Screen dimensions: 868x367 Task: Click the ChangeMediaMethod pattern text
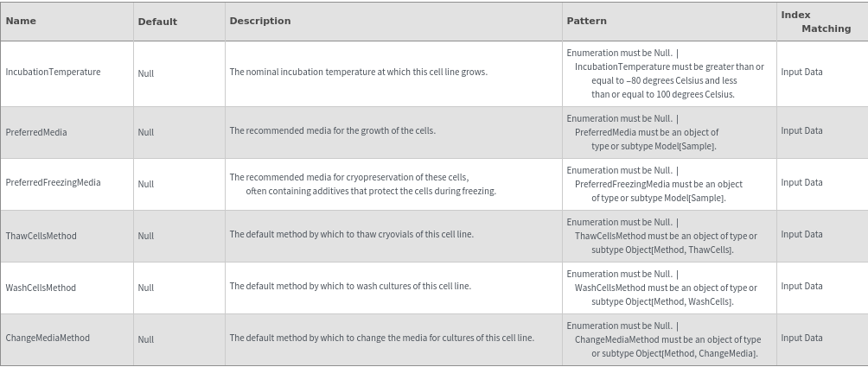(x=663, y=339)
